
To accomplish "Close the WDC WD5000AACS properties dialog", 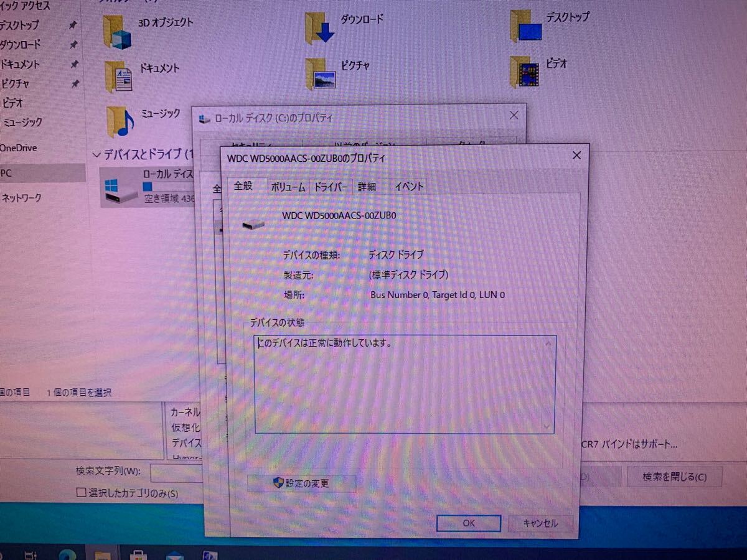I will 576,156.
